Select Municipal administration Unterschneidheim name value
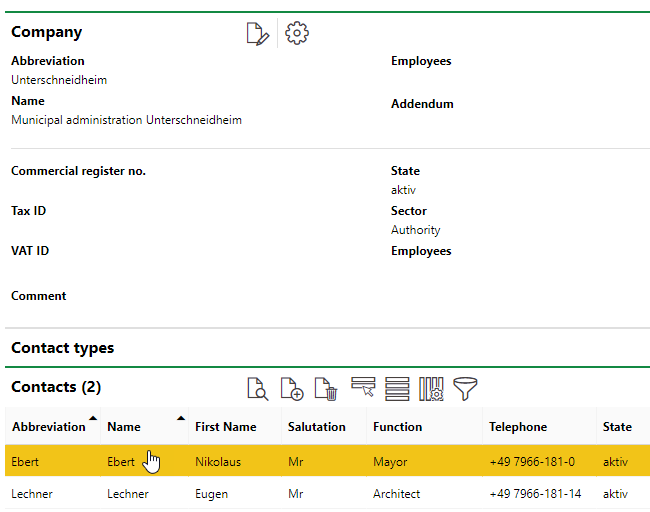The height and width of the screenshot is (512, 650). click(x=126, y=120)
